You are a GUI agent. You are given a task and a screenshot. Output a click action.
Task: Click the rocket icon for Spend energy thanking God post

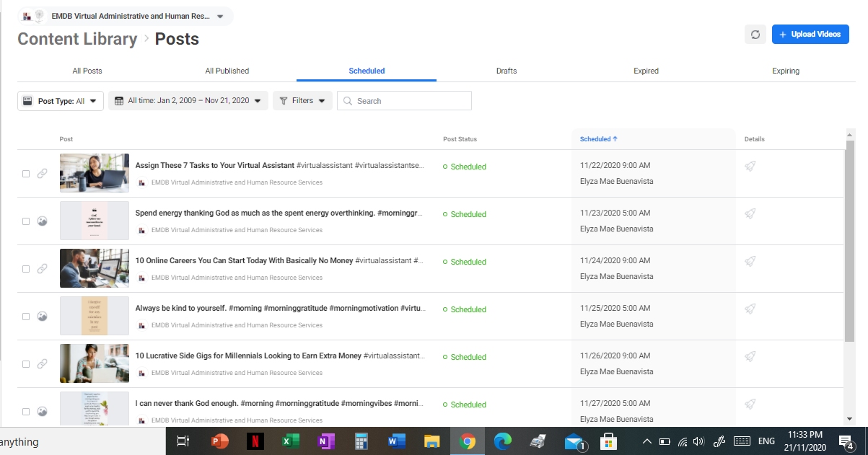(750, 214)
